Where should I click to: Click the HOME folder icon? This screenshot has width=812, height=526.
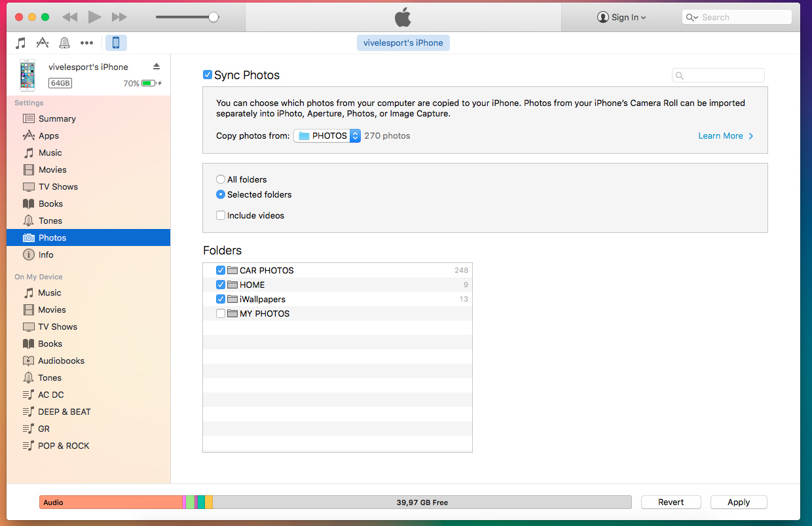pos(232,285)
